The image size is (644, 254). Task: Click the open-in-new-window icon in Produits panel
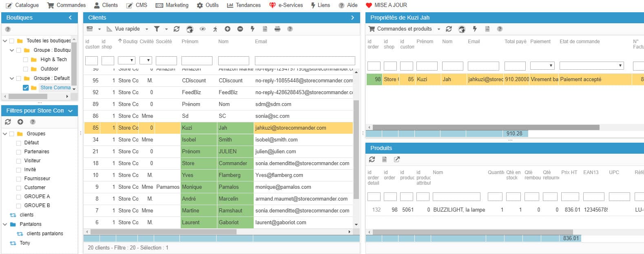397,159
